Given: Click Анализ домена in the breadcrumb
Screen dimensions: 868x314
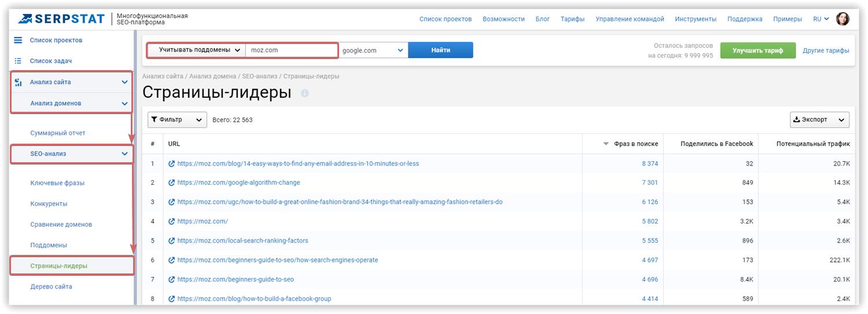Looking at the screenshot, I should 212,76.
